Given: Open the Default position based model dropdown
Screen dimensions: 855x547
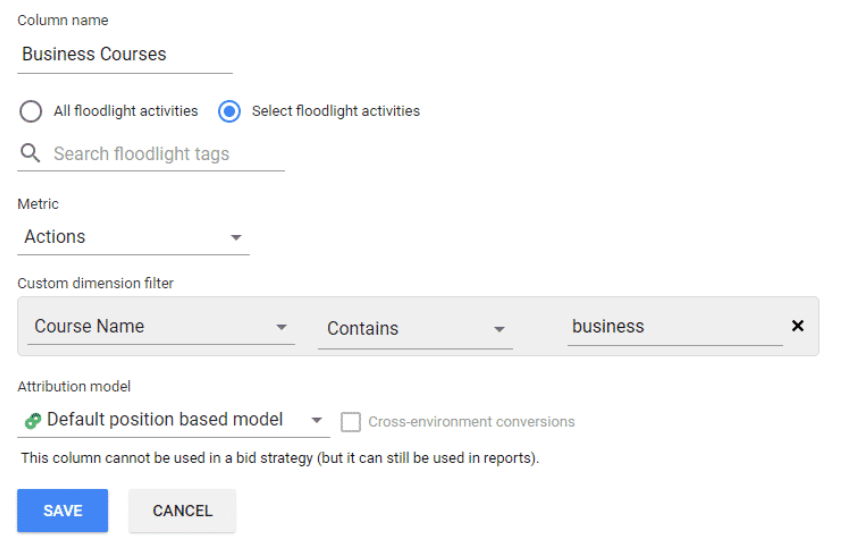Looking at the screenshot, I should pyautogui.click(x=165, y=420).
